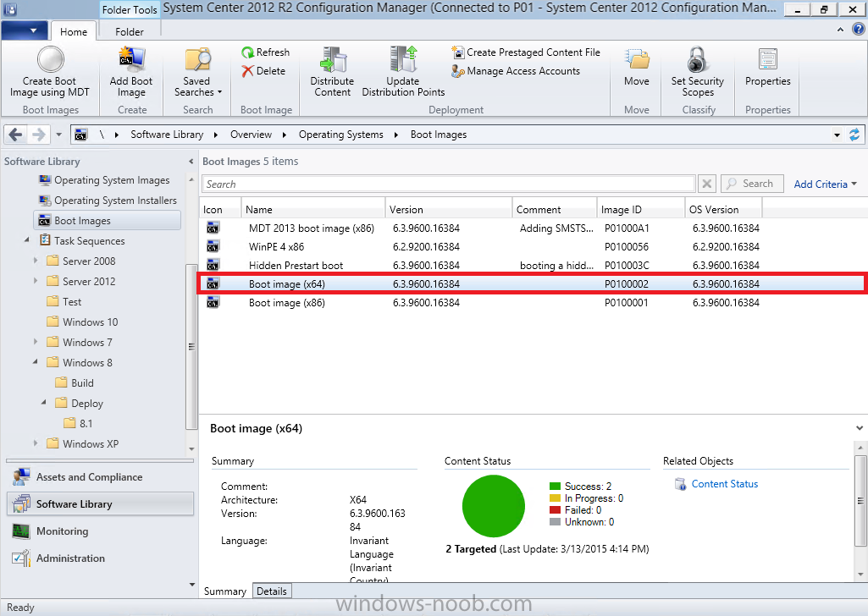868x616 pixels.
Task: Open Saved Searches menu
Action: (197, 73)
